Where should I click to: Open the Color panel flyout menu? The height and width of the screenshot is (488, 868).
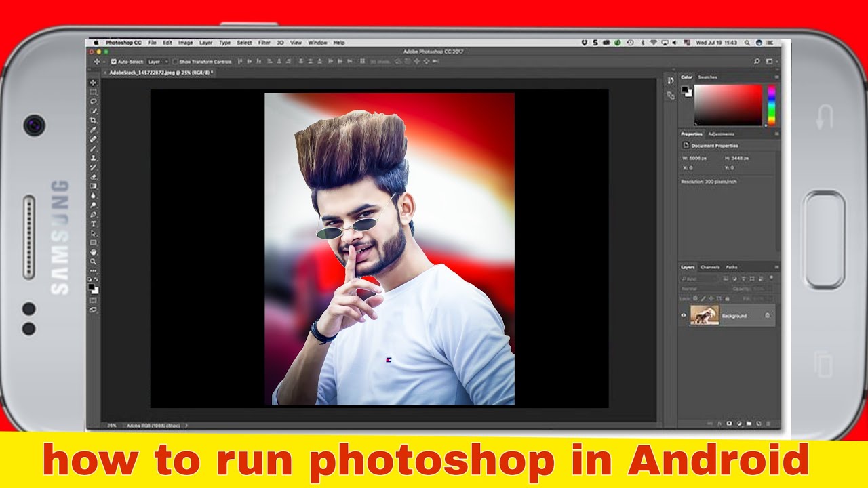point(776,77)
